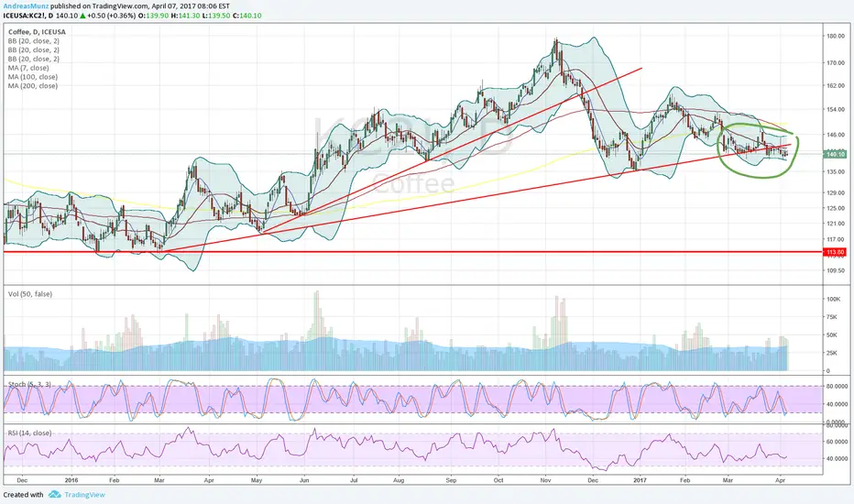854x504 pixels.
Task: Click the May label on time axis
Action: pyautogui.click(x=257, y=480)
